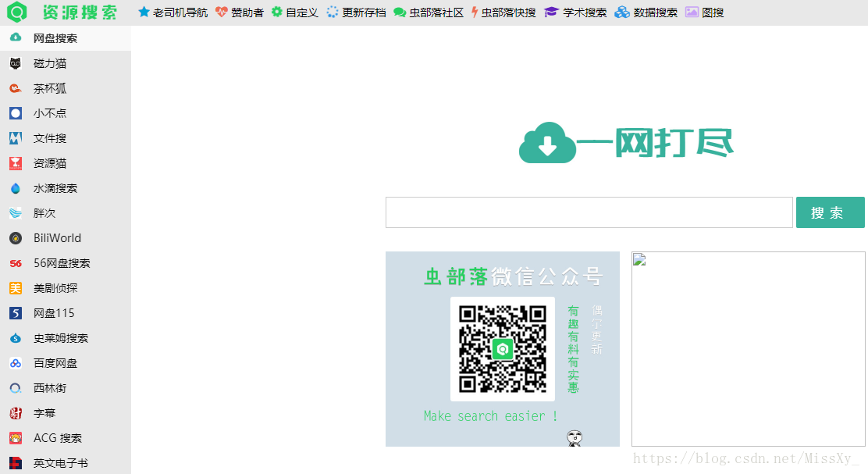
Task: Switch to 图搜
Action: (x=713, y=12)
